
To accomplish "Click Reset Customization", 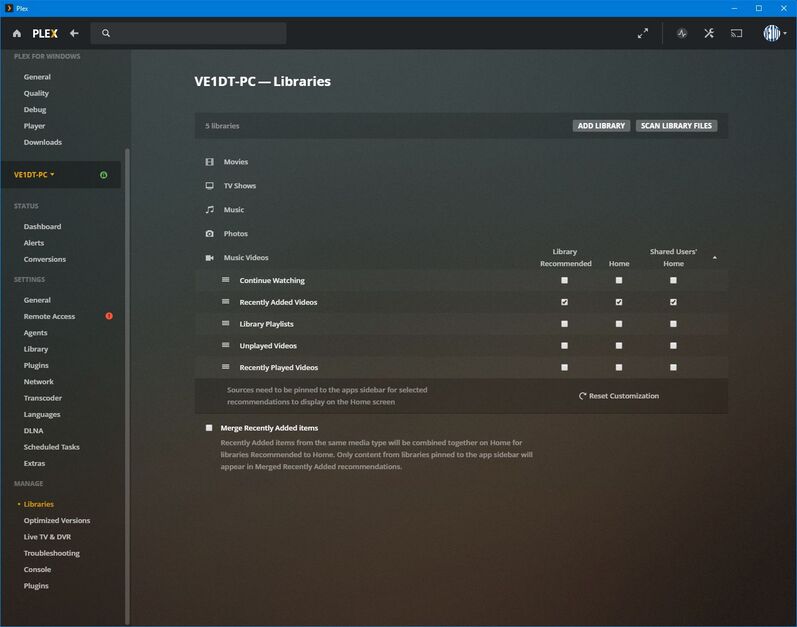I will [619, 396].
